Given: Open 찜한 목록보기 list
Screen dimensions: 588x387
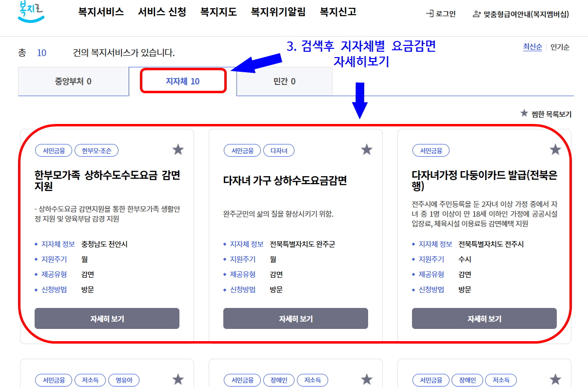Looking at the screenshot, I should click(x=551, y=114).
